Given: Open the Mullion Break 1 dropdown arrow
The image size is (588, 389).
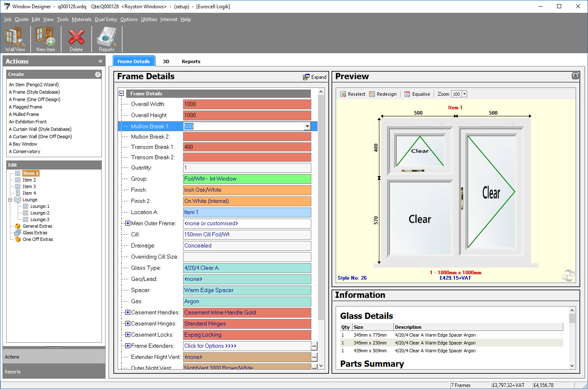Looking at the screenshot, I should point(307,126).
